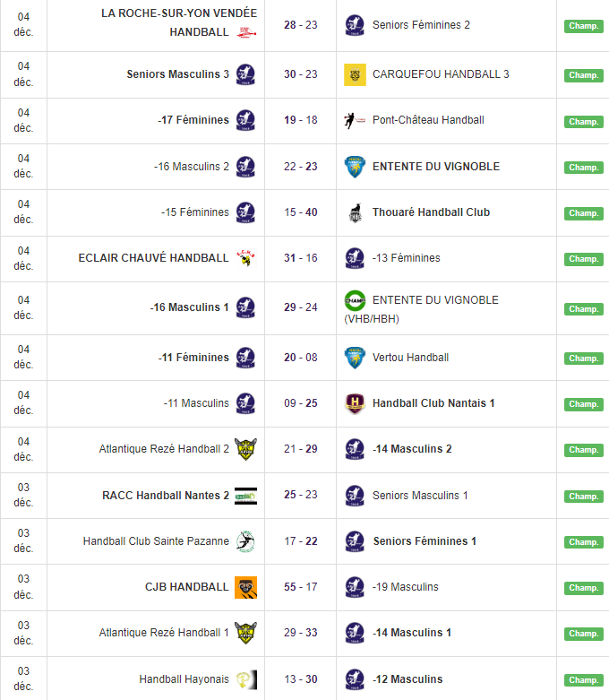Click the Handball Club Sainte Pazanne logo
This screenshot has height=700, width=609.
(244, 541)
